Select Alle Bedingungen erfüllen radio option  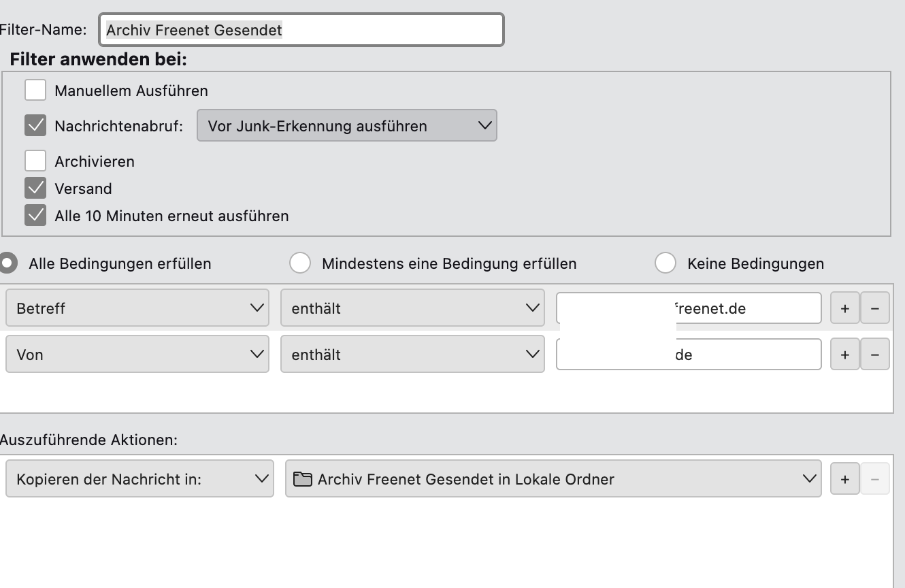pos(8,263)
